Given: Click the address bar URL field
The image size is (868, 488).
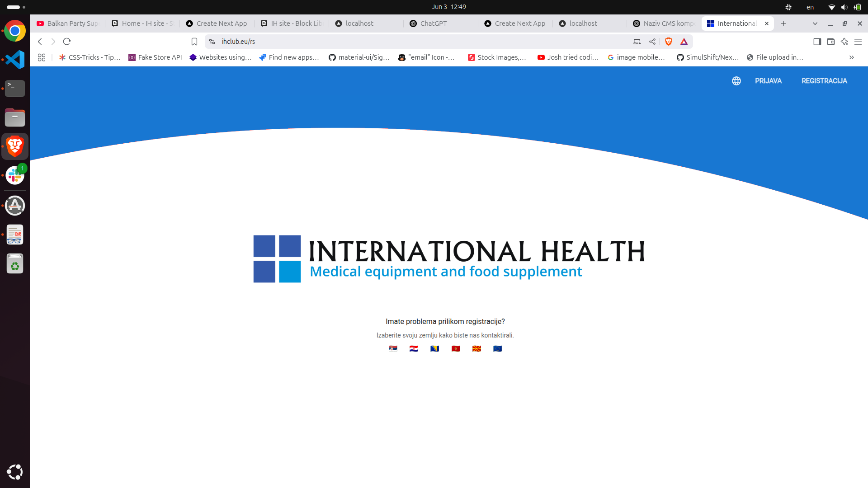Looking at the screenshot, I should [x=407, y=42].
